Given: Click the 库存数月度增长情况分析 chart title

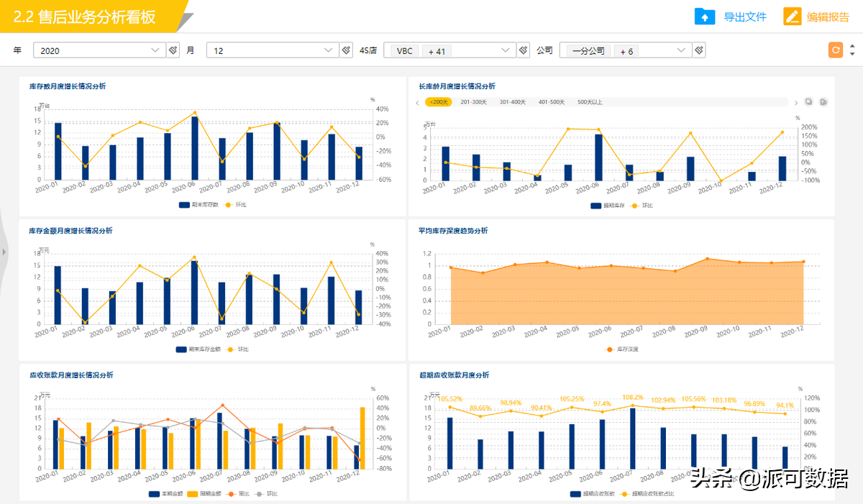Looking at the screenshot, I should [68, 86].
